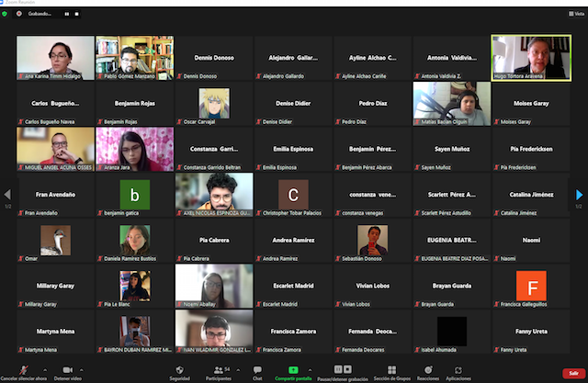
Task: Open the Seguridad shield menu
Action: (x=178, y=369)
